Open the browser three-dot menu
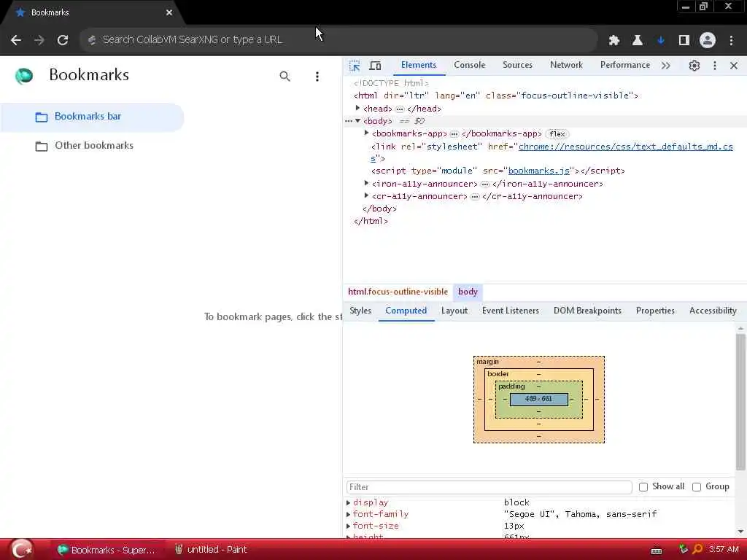 pyautogui.click(x=731, y=41)
